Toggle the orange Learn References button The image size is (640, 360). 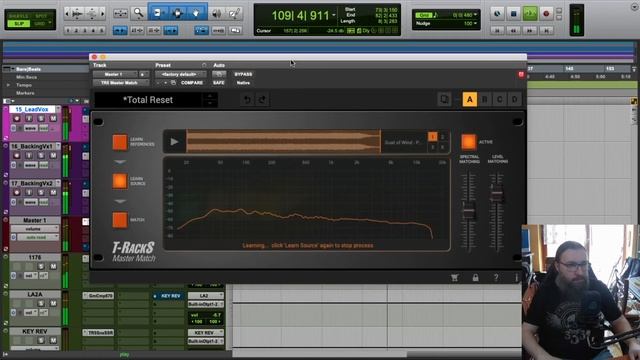(120, 142)
